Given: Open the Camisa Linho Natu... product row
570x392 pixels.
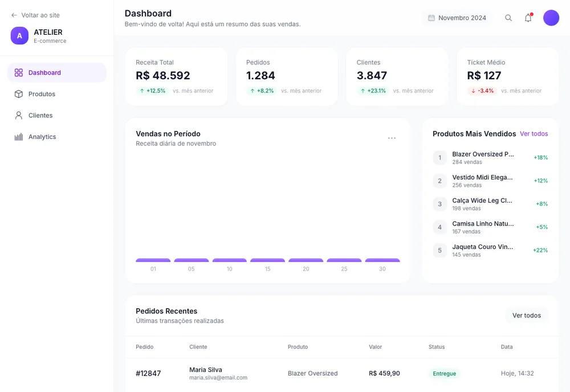Looking at the screenshot, I should pyautogui.click(x=490, y=227).
